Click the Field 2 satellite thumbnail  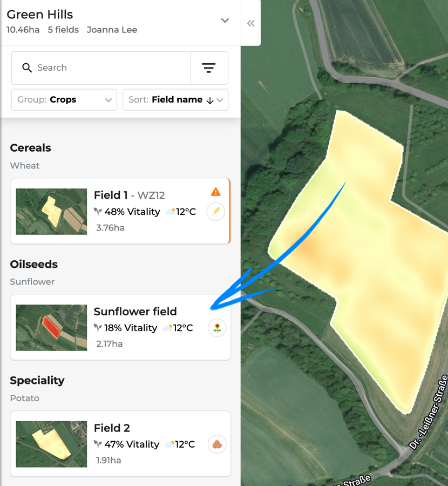(51, 444)
